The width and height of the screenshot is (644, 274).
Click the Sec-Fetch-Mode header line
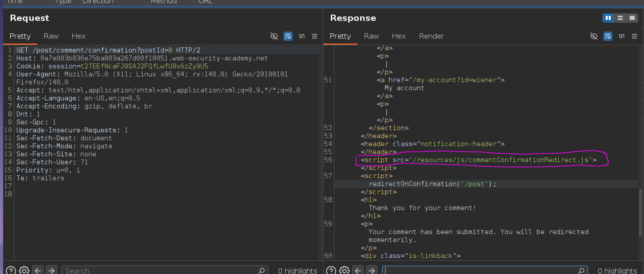pyautogui.click(x=64, y=146)
